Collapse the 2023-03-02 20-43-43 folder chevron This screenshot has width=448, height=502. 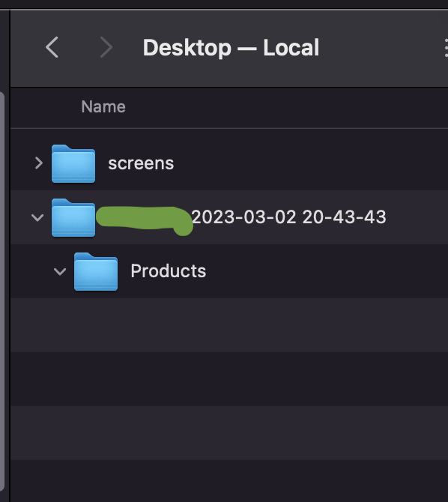click(x=37, y=218)
